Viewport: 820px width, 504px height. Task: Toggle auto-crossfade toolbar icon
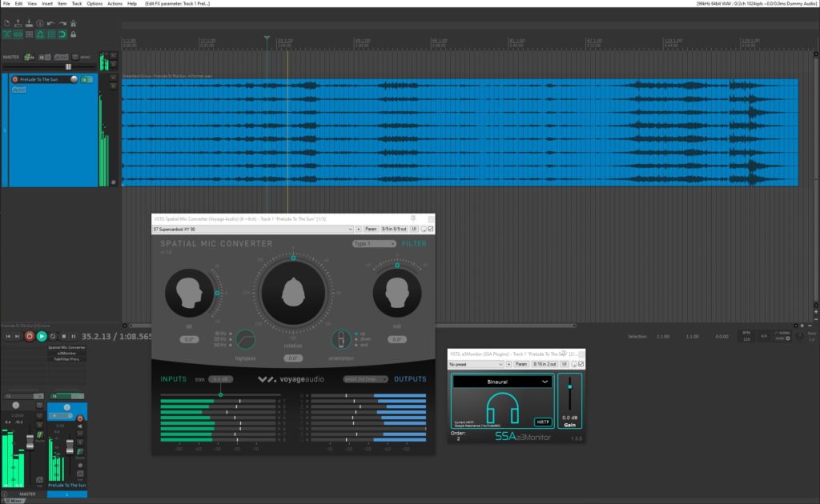[x=6, y=34]
